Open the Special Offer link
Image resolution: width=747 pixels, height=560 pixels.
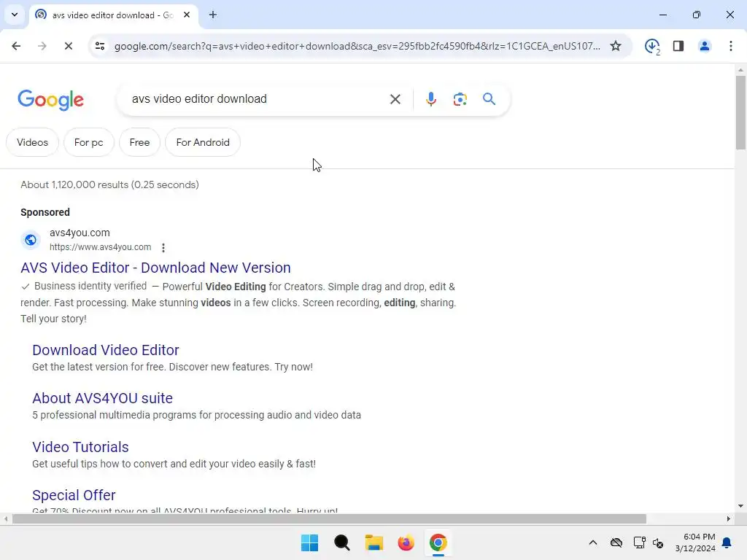point(74,495)
